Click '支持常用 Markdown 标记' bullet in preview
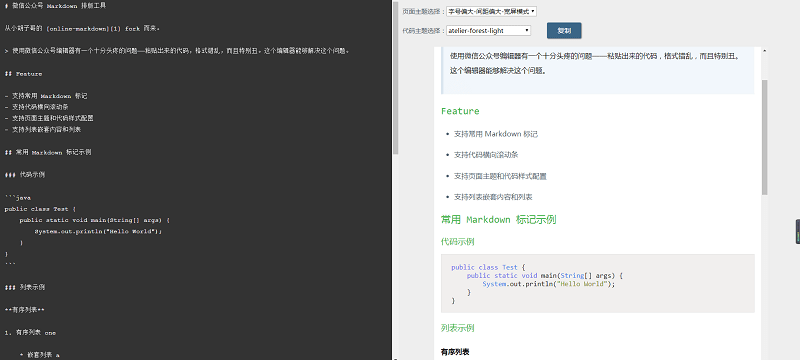This screenshot has height=360, width=800. click(x=496, y=134)
